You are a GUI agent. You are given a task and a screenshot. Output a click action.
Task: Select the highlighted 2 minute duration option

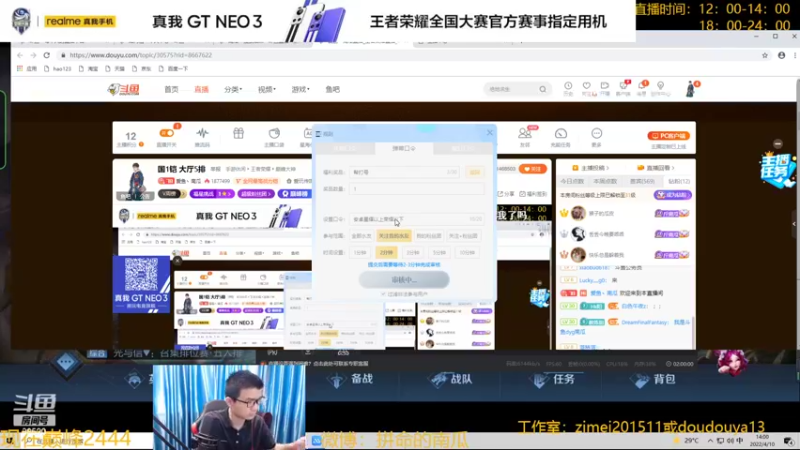(386, 253)
